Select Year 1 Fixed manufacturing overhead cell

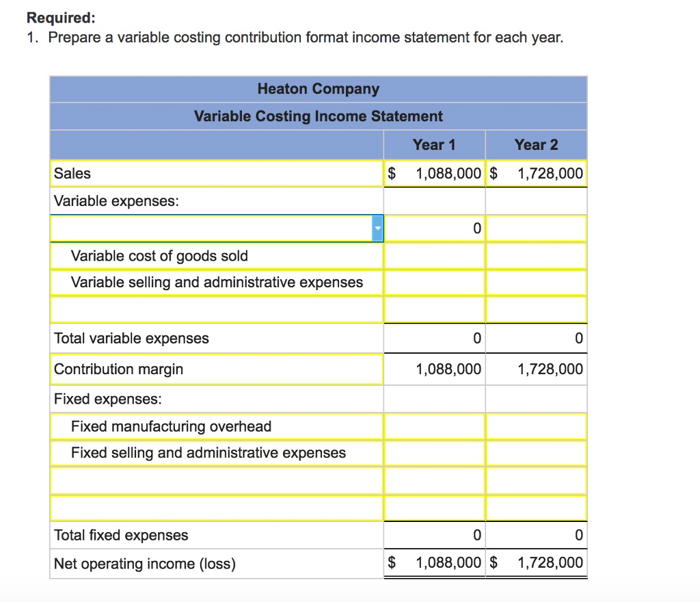point(434,426)
